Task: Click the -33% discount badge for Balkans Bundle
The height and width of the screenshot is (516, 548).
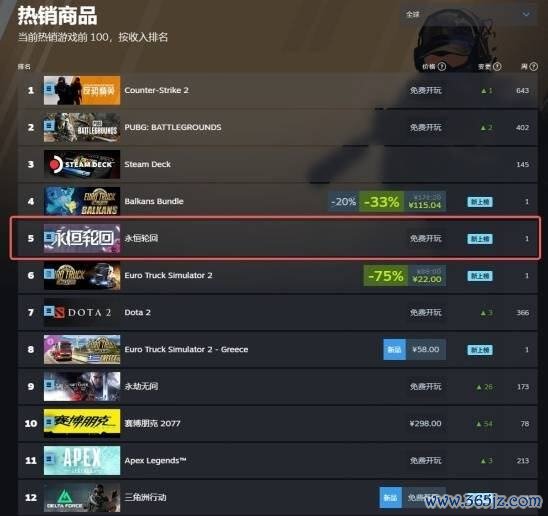Action: [381, 201]
